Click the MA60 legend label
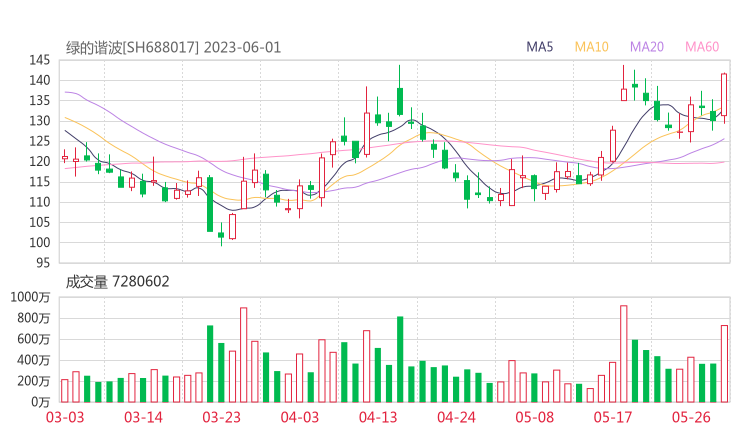Image resolution: width=740 pixels, height=440 pixels. click(x=702, y=47)
